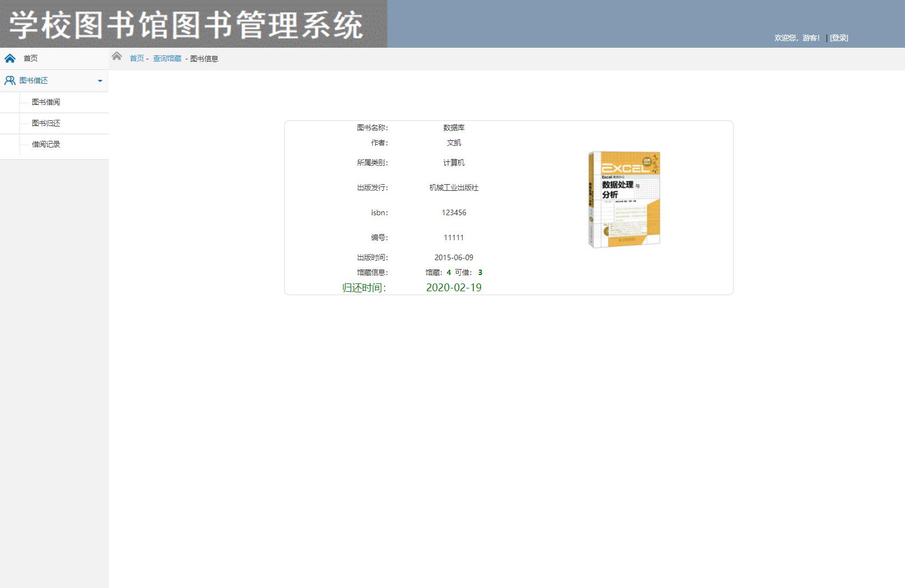
Task: Open the 登录 login link
Action: pyautogui.click(x=838, y=38)
